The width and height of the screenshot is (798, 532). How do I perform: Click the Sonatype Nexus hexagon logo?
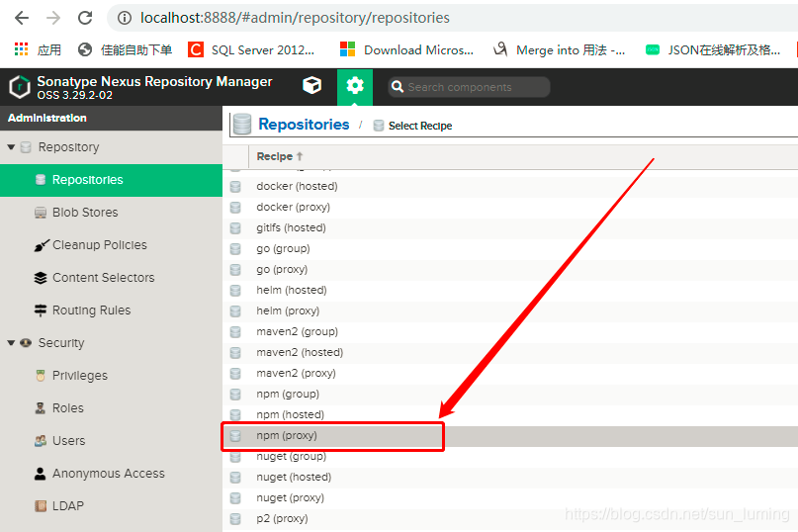[20, 87]
